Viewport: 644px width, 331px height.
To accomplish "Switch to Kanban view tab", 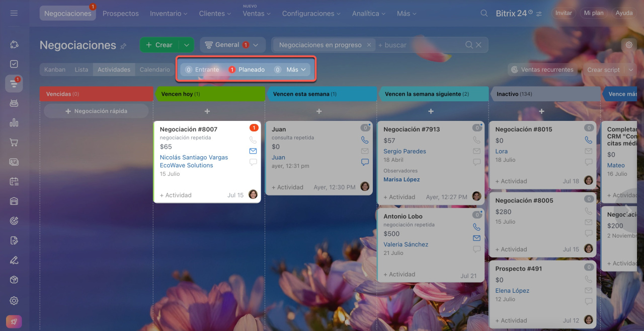I will point(55,70).
